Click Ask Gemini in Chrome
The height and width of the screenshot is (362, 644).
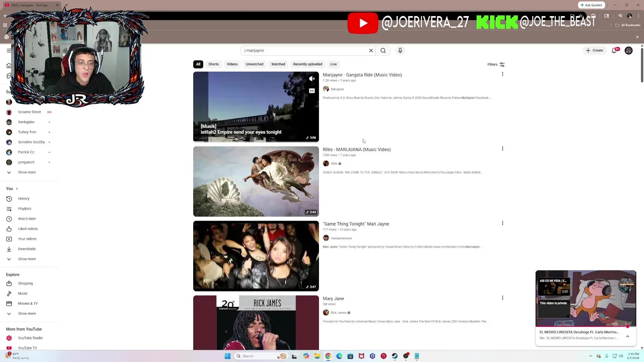(591, 5)
